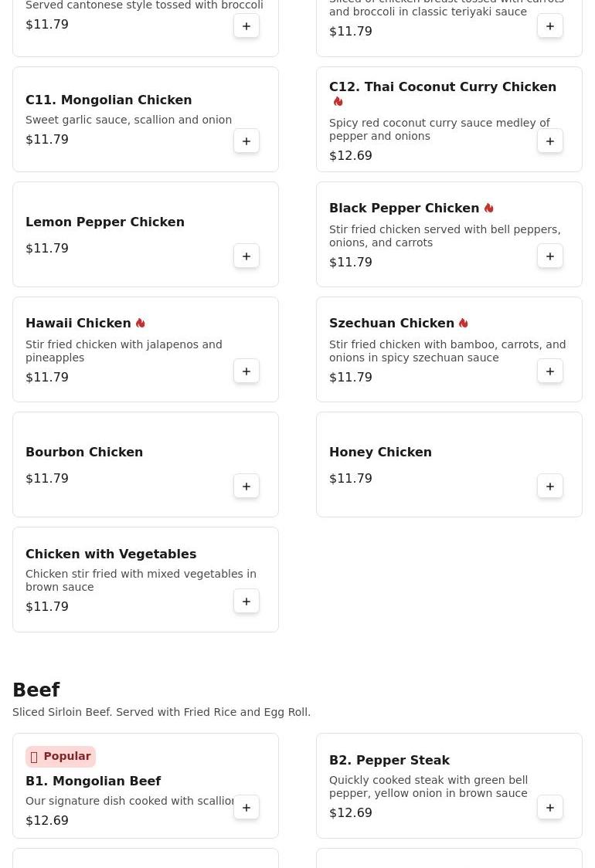The image size is (595, 868).
Task: Open the Honey Chicken item title
Action: (x=381, y=453)
